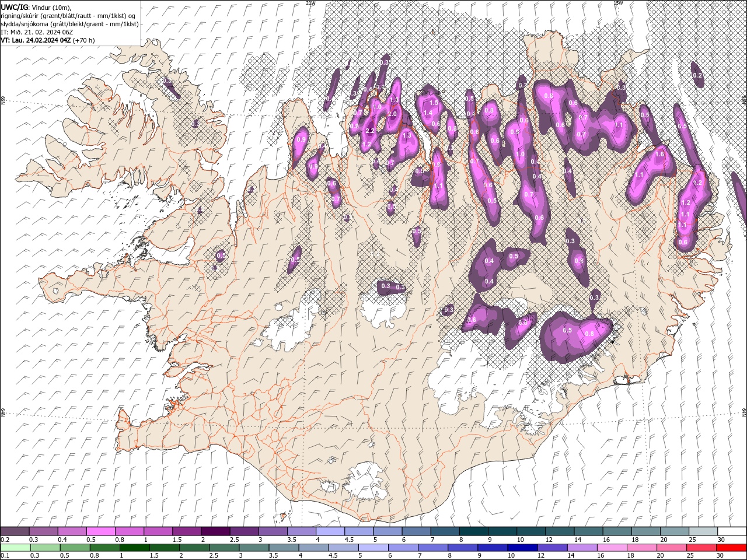Click pale green 0.1–0.3 lower legend swatch
The height and width of the screenshot is (560, 747).
pyautogui.click(x=15, y=548)
